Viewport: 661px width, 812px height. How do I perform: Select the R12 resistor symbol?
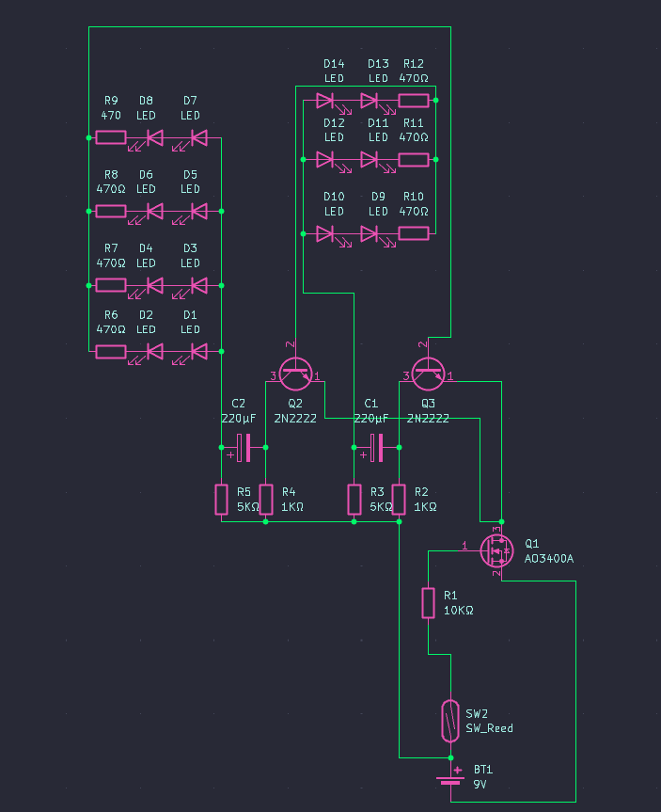[414, 101]
